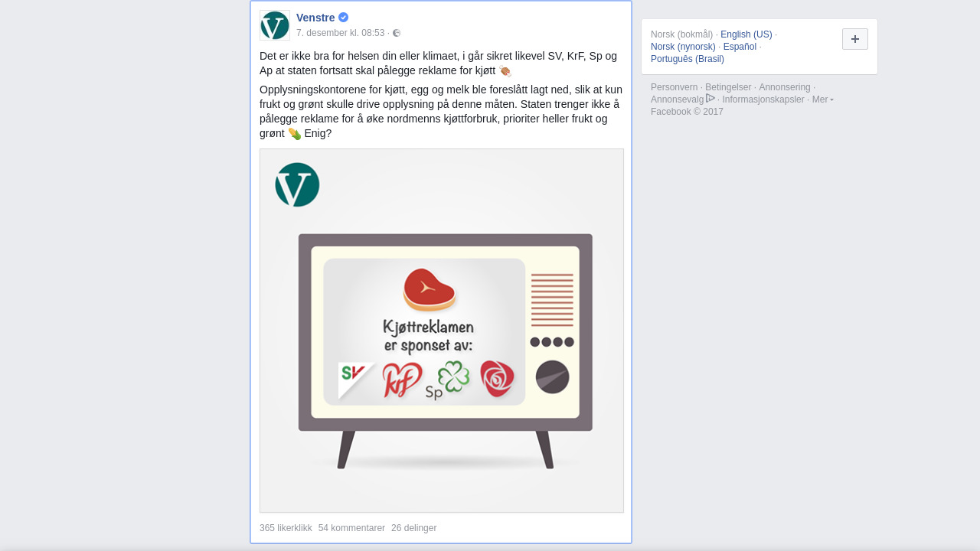
Task: Open the Venstre page name link
Action: click(315, 18)
